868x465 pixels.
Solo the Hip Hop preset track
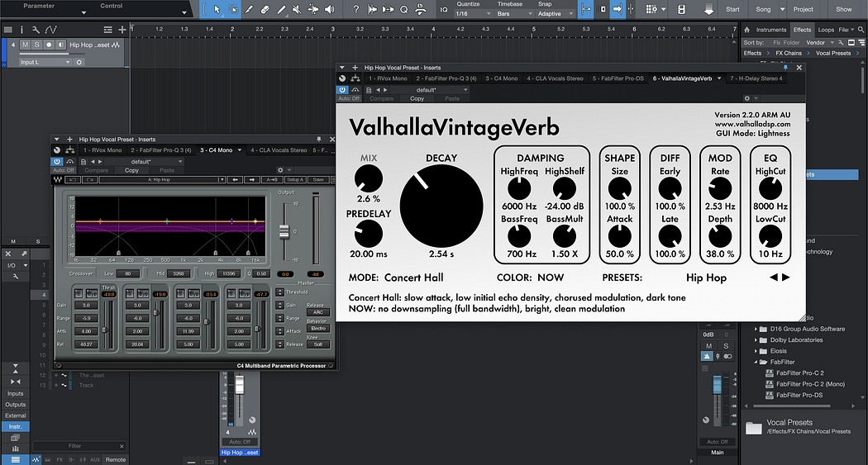[x=36, y=45]
